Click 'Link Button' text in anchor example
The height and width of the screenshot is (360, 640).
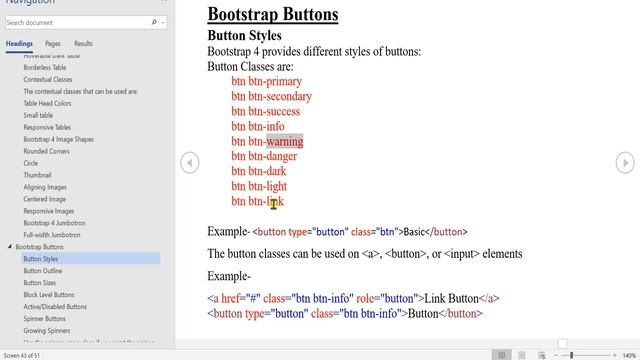point(451,298)
